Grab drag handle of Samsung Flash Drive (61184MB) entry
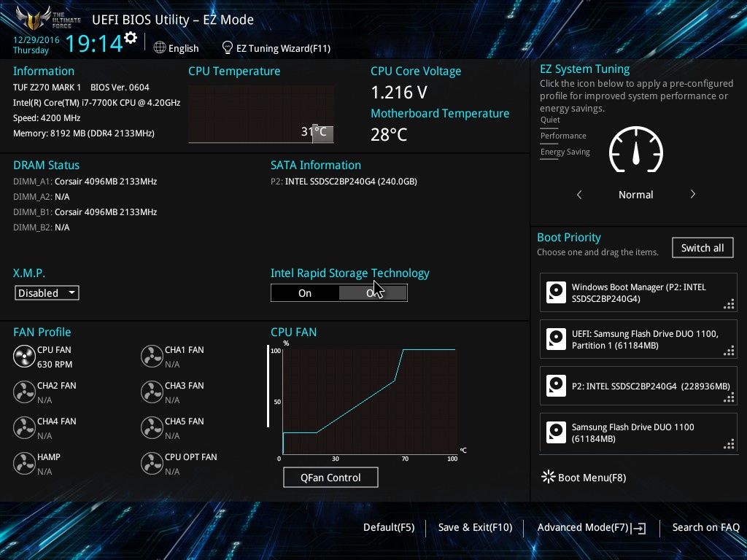Image resolution: width=747 pixels, height=560 pixels. click(729, 444)
